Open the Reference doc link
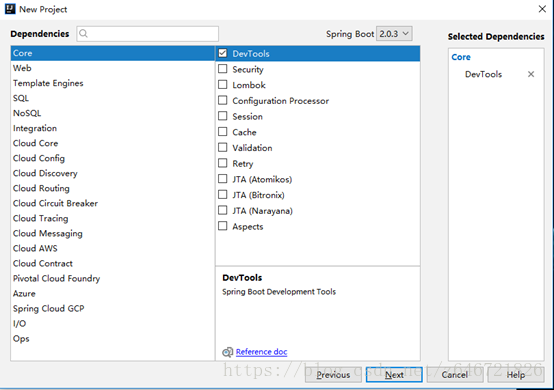 [x=261, y=352]
